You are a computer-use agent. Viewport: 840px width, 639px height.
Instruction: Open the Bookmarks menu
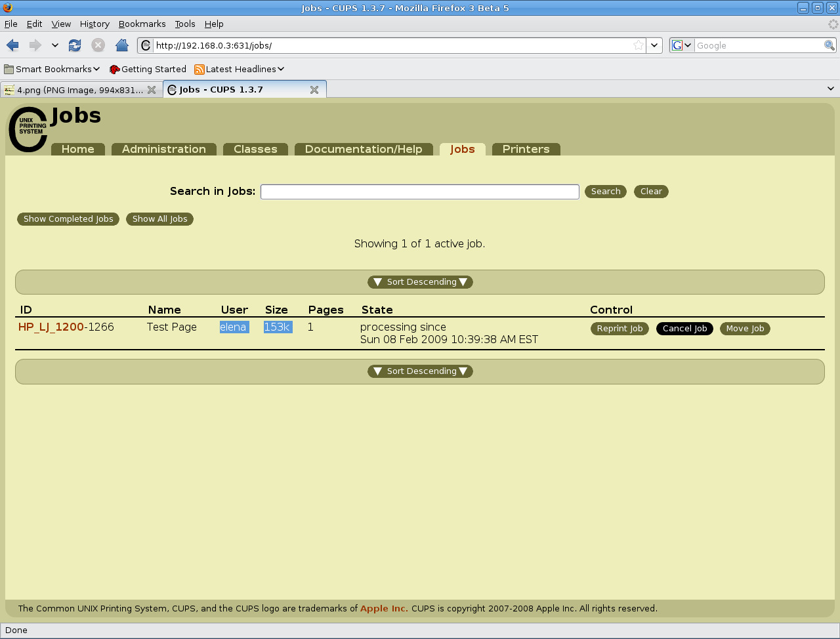[x=142, y=24]
